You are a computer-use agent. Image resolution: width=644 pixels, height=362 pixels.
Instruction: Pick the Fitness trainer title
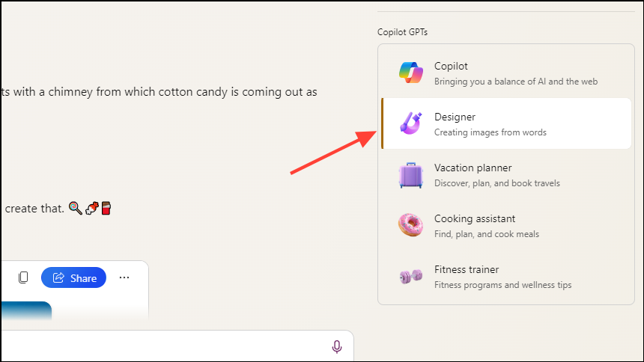point(467,270)
